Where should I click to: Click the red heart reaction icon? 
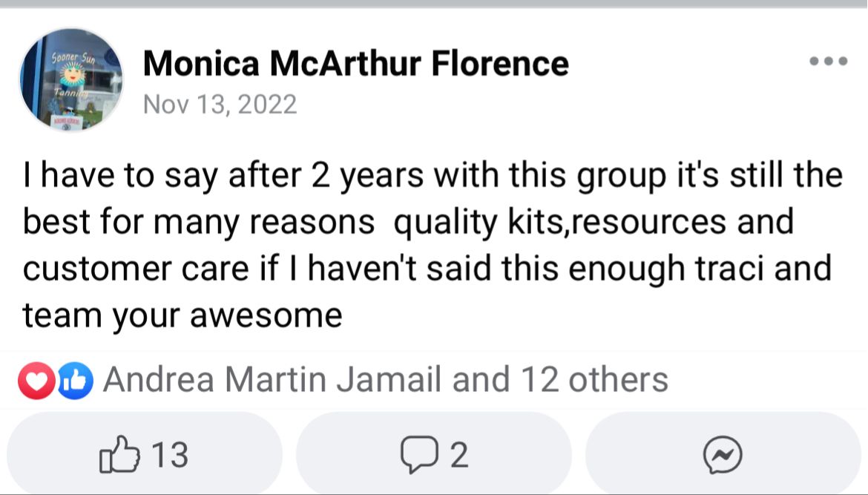point(36,381)
